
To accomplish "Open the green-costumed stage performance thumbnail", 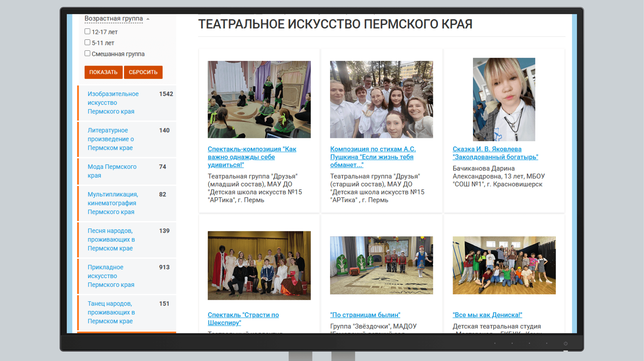I will [x=259, y=99].
